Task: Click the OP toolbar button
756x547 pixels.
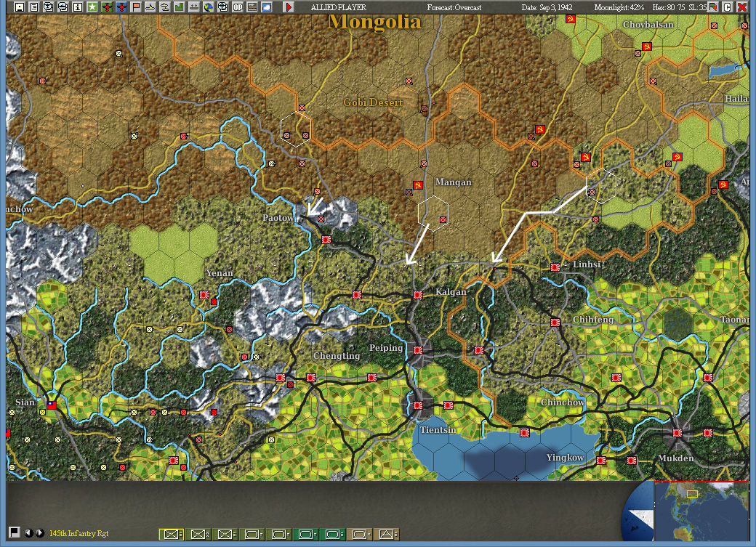Action: click(x=238, y=7)
